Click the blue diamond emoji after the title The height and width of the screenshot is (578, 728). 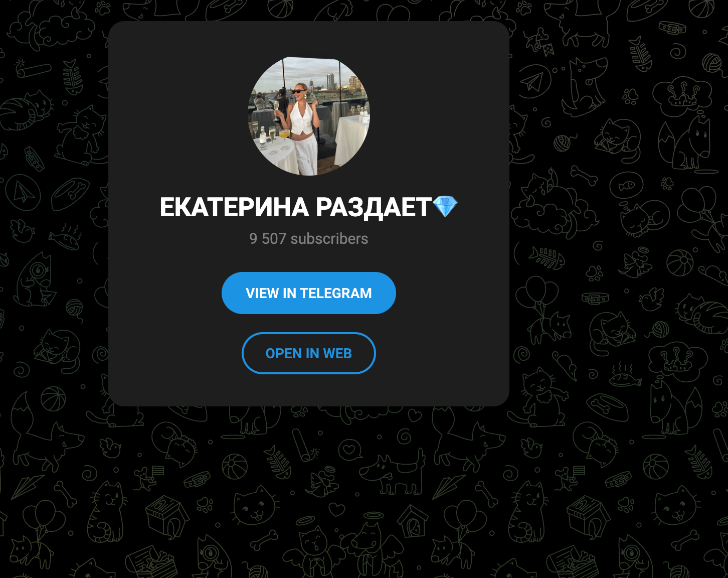click(445, 207)
